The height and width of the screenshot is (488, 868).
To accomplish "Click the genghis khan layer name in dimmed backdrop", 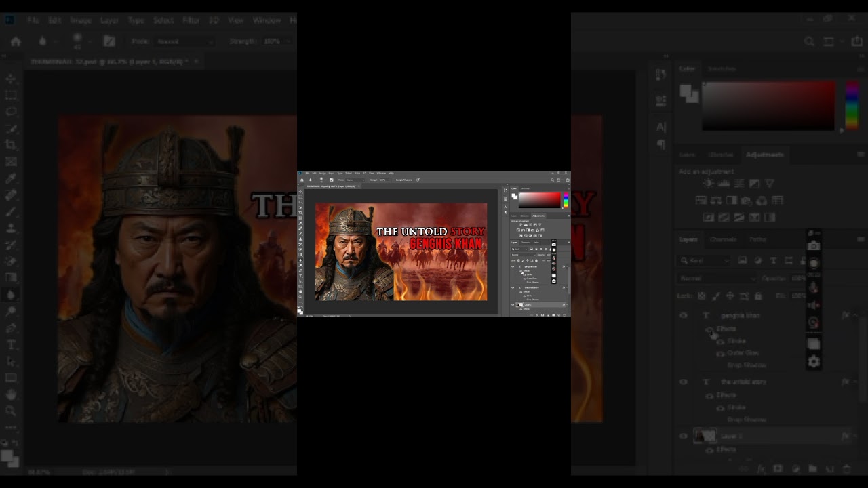I will (740, 315).
